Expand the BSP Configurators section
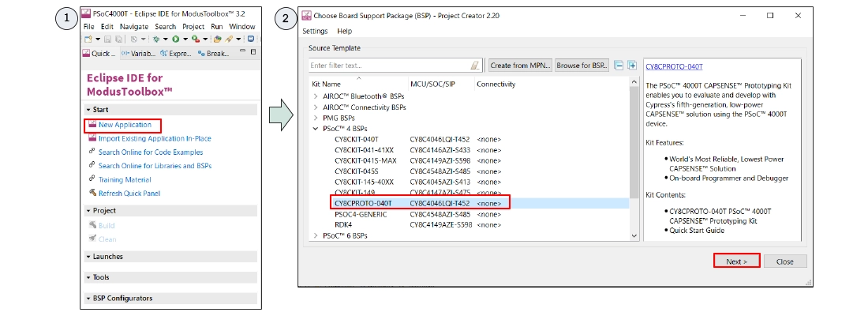868x316 pixels. pyautogui.click(x=88, y=299)
